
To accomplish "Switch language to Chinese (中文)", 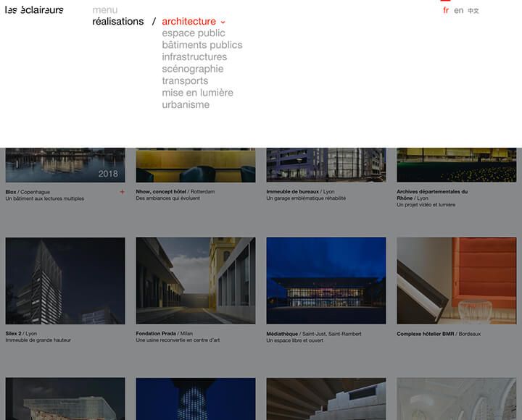I will 473,11.
